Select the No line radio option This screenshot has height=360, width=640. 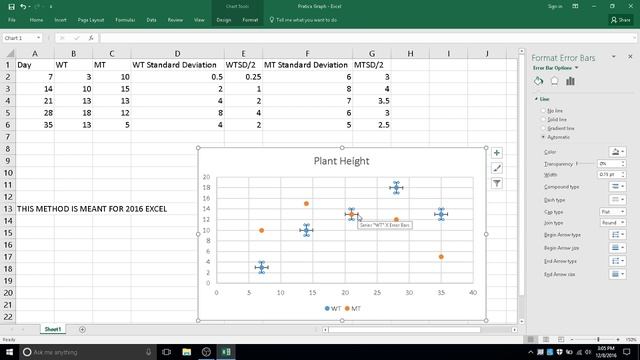coord(543,111)
